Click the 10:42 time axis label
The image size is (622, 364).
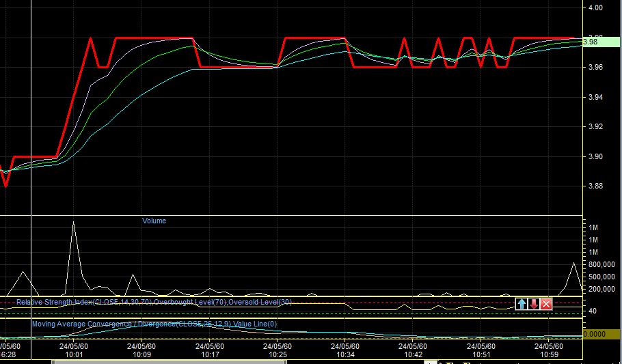click(414, 354)
